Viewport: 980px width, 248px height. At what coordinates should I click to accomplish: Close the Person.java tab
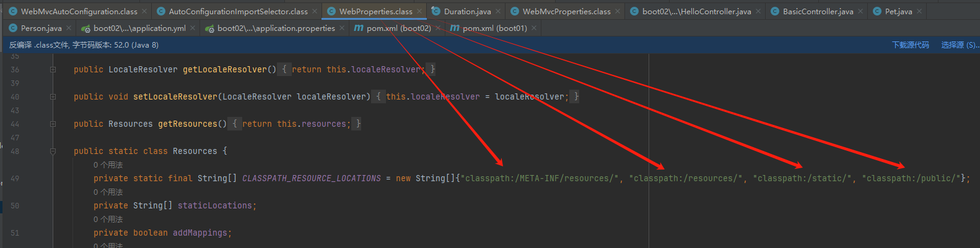[69, 28]
